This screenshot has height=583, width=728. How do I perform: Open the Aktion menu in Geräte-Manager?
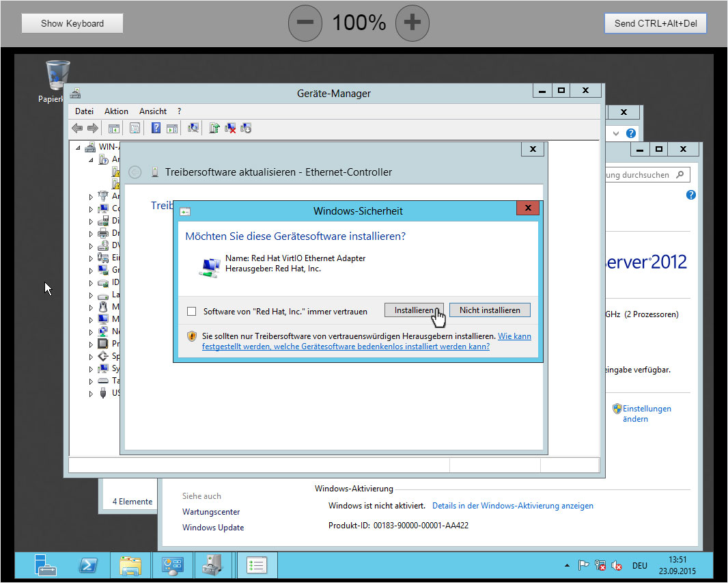(116, 111)
